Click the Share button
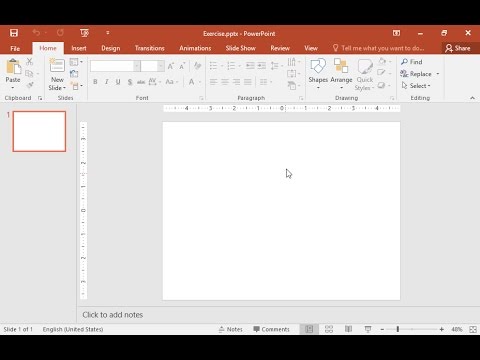Viewport: 480px width, 360px height. 458,48
